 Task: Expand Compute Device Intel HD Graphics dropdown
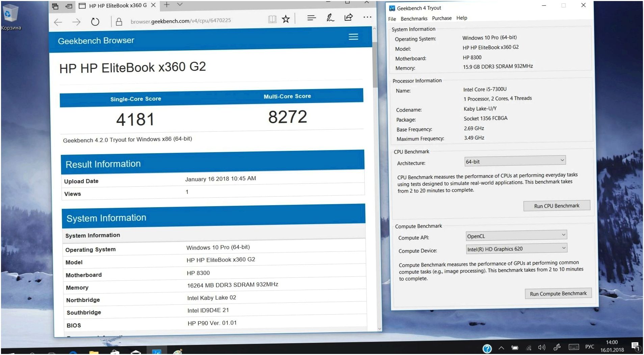[516, 249]
